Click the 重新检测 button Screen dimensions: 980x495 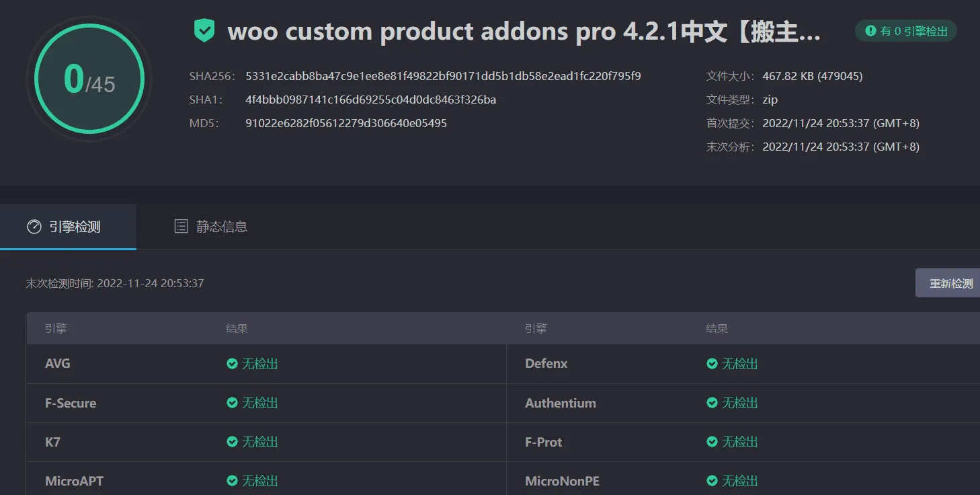pos(948,283)
